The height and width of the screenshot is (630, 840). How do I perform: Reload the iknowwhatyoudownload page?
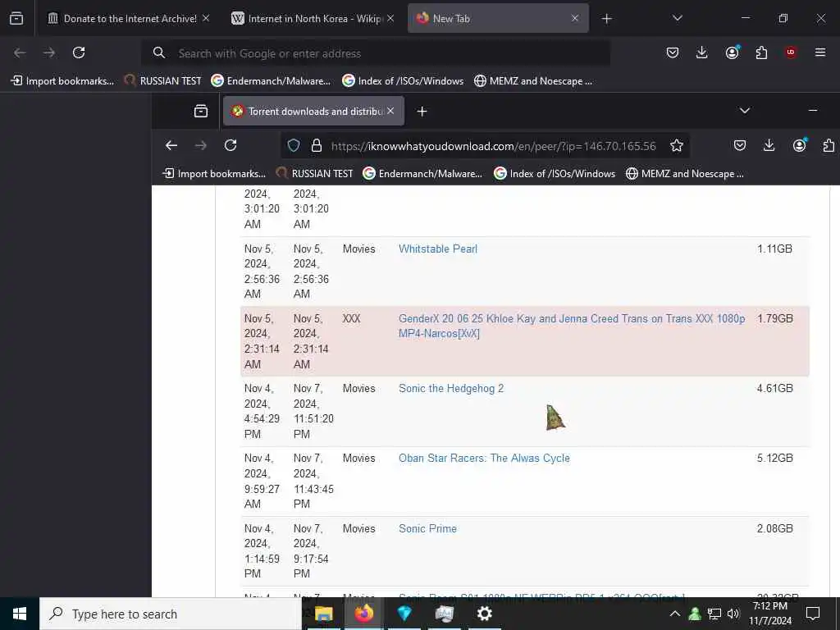coord(231,145)
